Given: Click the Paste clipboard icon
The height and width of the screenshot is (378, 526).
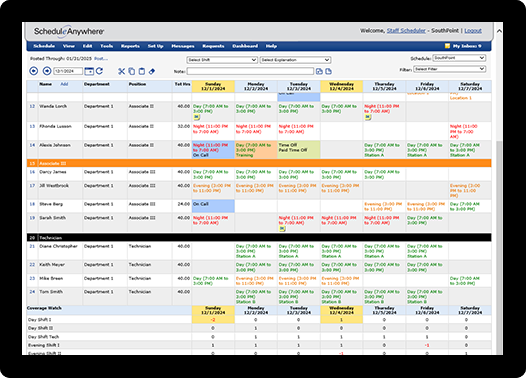Looking at the screenshot, I should pyautogui.click(x=142, y=71).
